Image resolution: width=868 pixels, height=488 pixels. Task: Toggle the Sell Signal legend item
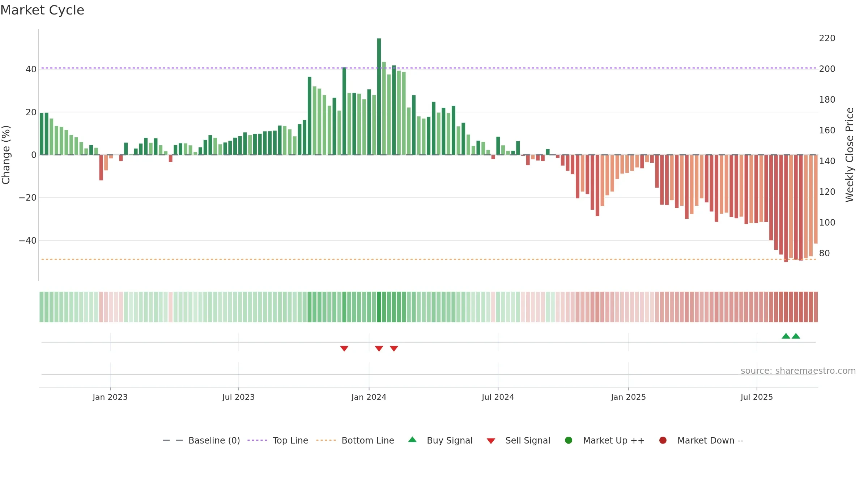[x=518, y=440]
